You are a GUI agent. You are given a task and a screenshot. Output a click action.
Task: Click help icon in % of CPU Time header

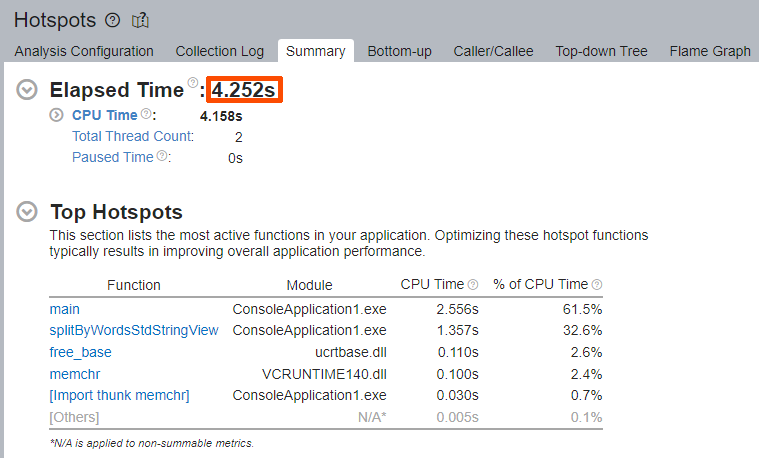pos(597,285)
